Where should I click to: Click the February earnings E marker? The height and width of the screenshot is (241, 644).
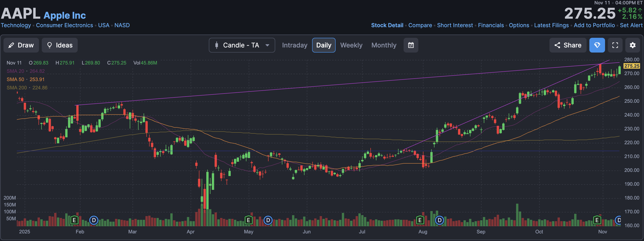pyautogui.click(x=74, y=220)
